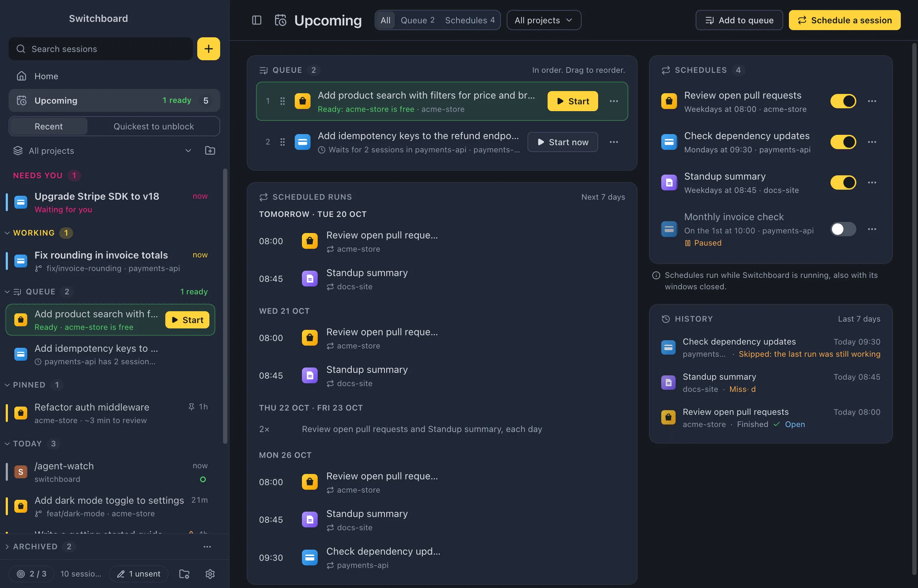The width and height of the screenshot is (918, 588).
Task: Click the yellow plus new session button
Action: click(x=208, y=49)
